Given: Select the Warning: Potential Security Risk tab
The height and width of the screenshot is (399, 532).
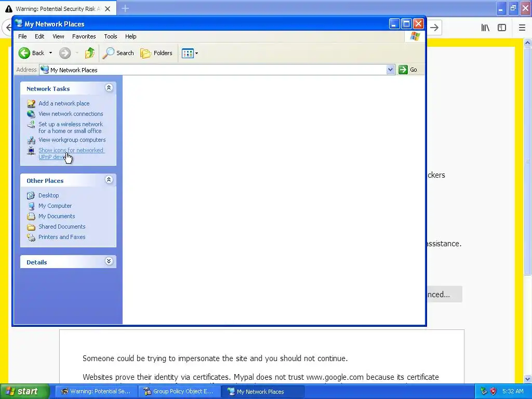Looking at the screenshot, I should (x=58, y=9).
